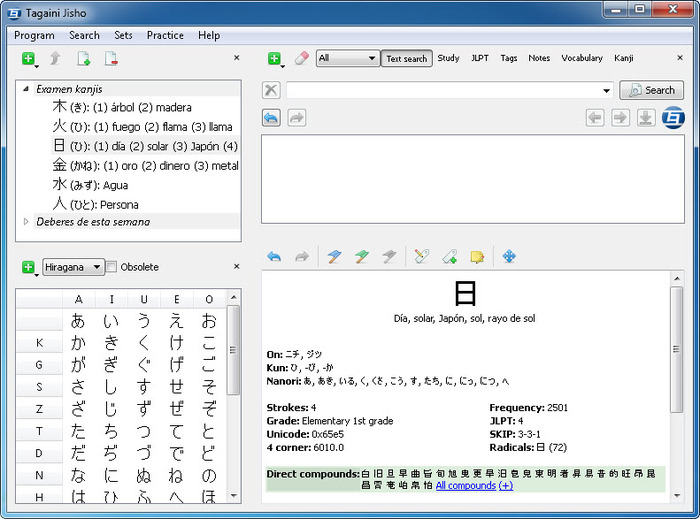Screen dimensions: 700x519
Task: Click the あ character in kana table
Action: pos(78,321)
